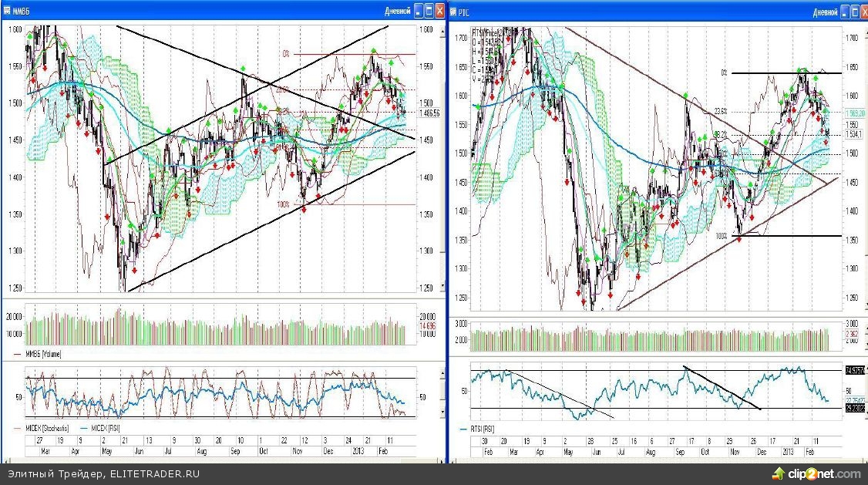Click the May label on РТС time axis
This screenshot has width=868, height=485.
pyautogui.click(x=568, y=452)
